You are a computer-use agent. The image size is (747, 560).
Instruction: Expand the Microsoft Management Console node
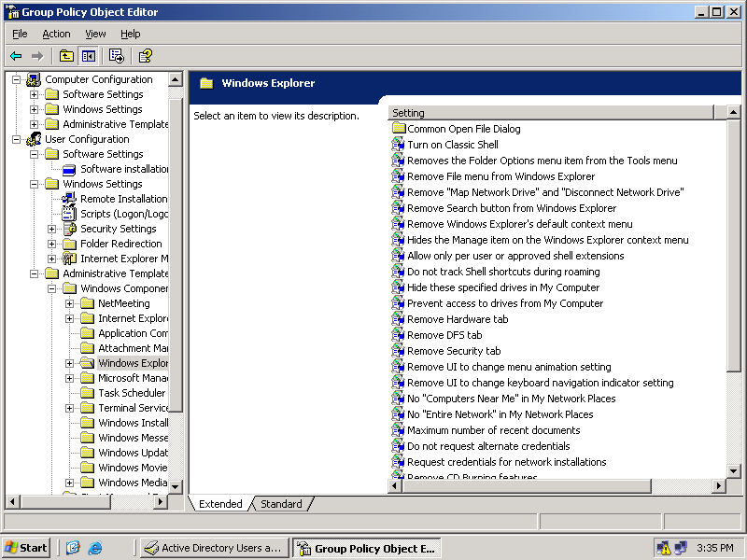pos(69,378)
